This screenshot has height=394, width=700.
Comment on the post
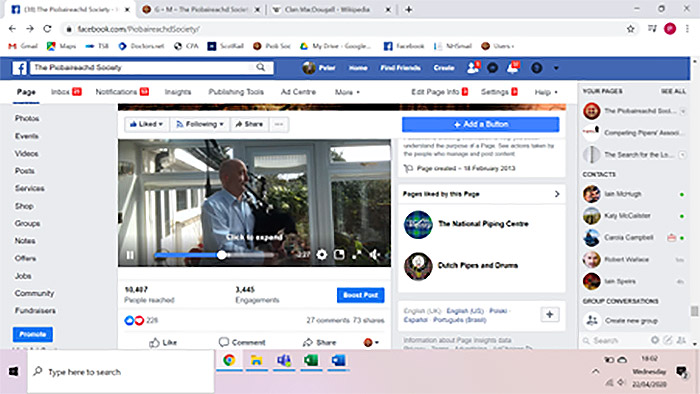pyautogui.click(x=242, y=342)
